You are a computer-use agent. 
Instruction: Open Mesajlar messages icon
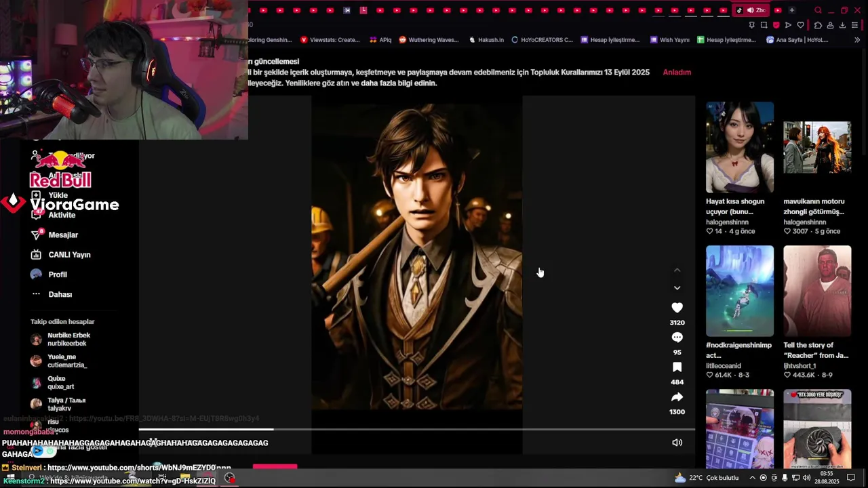37,235
